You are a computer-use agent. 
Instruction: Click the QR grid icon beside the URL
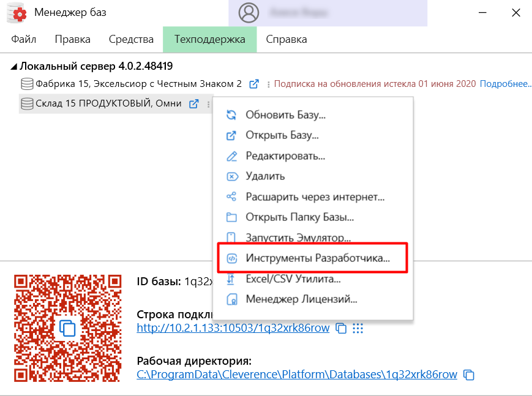point(358,329)
